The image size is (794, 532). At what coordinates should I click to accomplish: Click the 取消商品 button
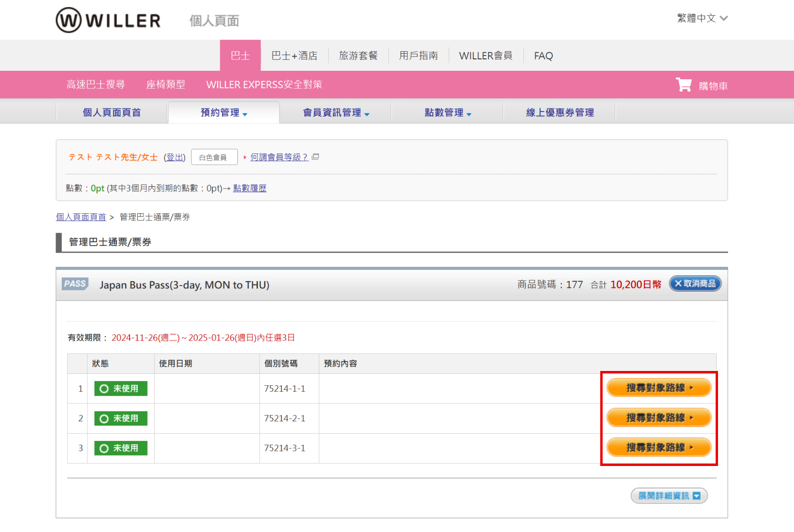pyautogui.click(x=695, y=284)
